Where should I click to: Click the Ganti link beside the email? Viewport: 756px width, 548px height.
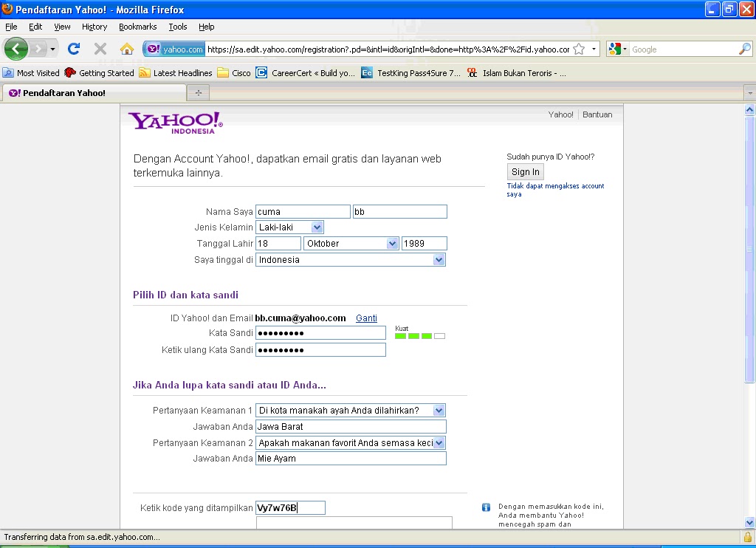[366, 318]
